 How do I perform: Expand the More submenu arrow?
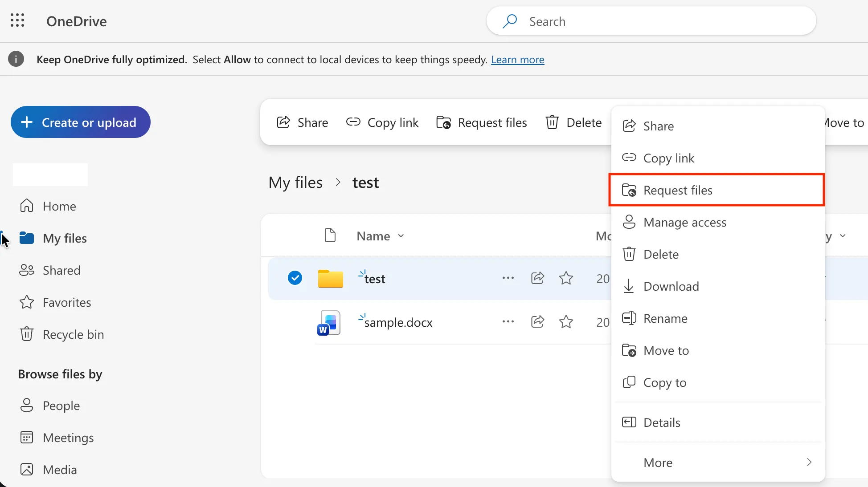click(809, 462)
